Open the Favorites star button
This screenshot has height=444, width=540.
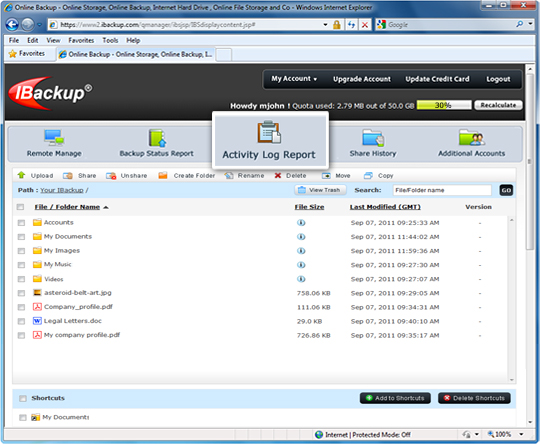[27, 54]
